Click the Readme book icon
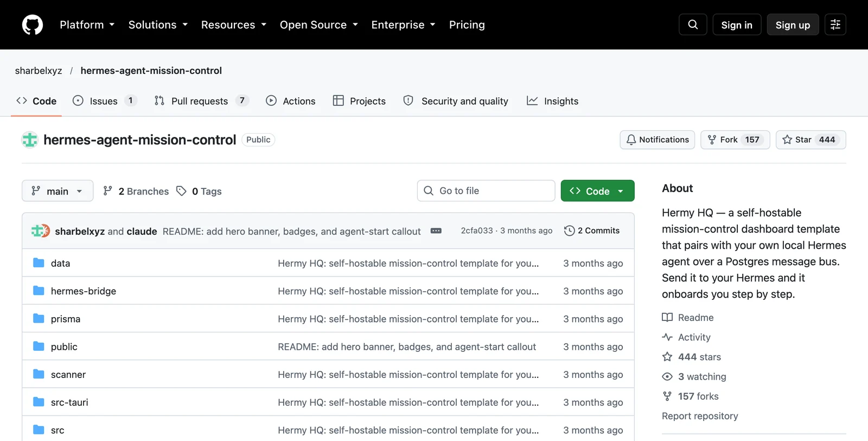The height and width of the screenshot is (441, 868). 667,317
